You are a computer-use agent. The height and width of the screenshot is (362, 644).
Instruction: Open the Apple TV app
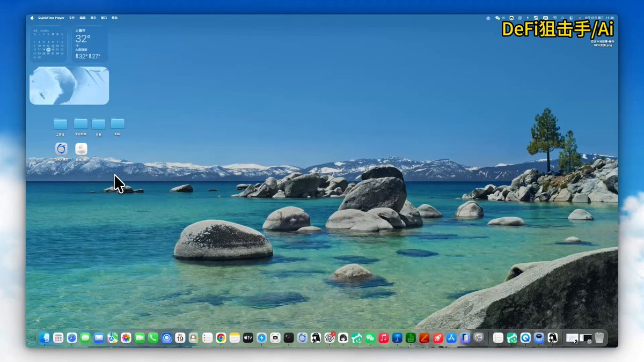click(248, 338)
